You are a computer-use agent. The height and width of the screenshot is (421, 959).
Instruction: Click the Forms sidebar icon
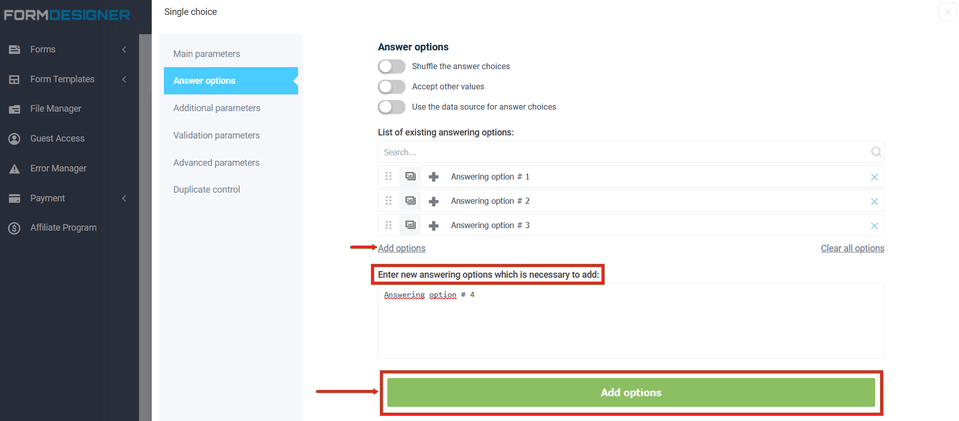15,50
